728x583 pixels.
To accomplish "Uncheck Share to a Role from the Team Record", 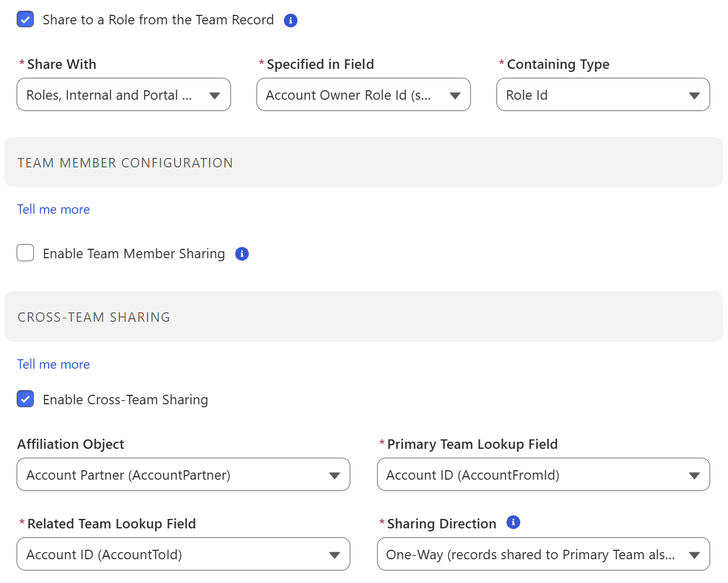I will click(26, 20).
